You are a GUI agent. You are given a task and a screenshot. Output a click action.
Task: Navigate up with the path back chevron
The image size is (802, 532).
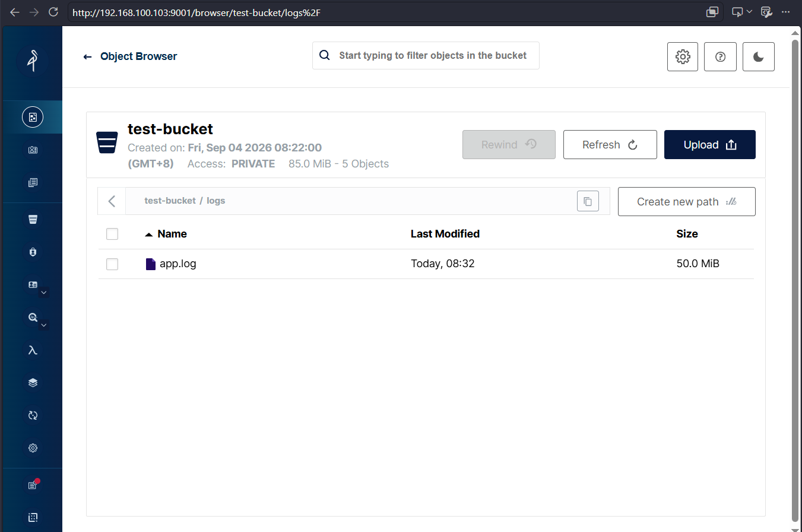click(112, 201)
